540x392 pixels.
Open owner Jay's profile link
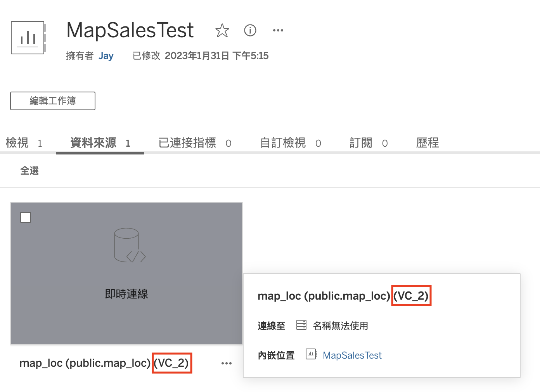tap(106, 56)
